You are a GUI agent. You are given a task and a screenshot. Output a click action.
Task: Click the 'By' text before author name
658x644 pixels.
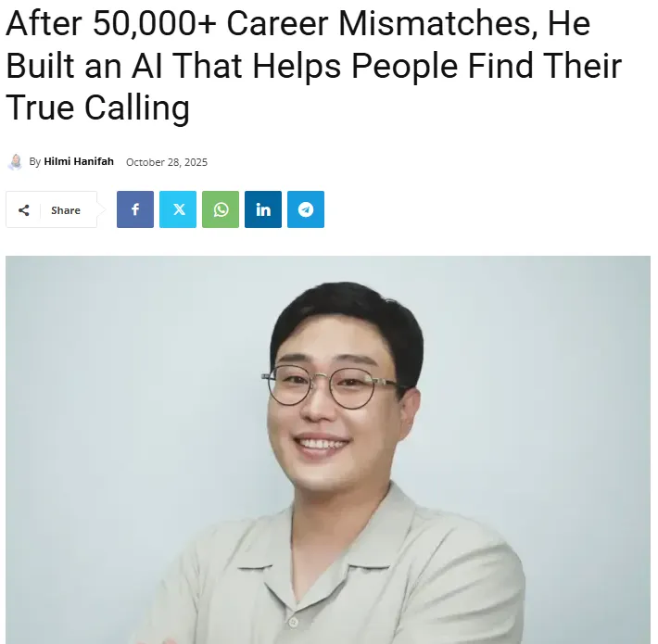coord(35,161)
